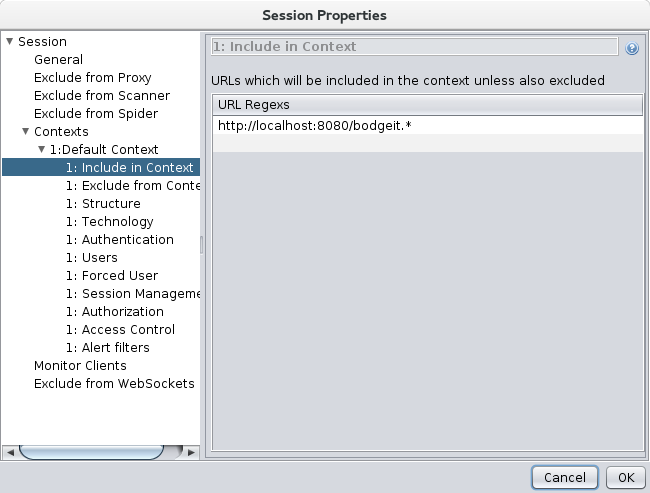Select Exclude from Spider item
The width and height of the screenshot is (650, 493).
click(95, 114)
